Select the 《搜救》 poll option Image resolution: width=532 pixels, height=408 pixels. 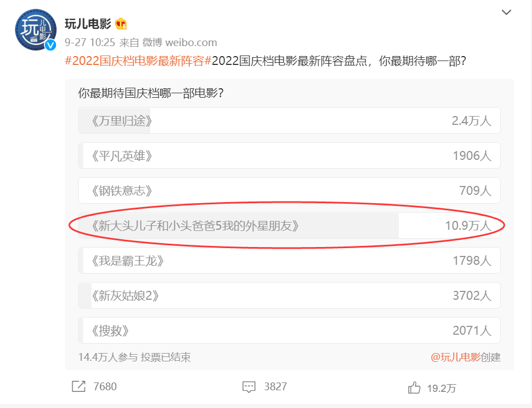coord(290,330)
